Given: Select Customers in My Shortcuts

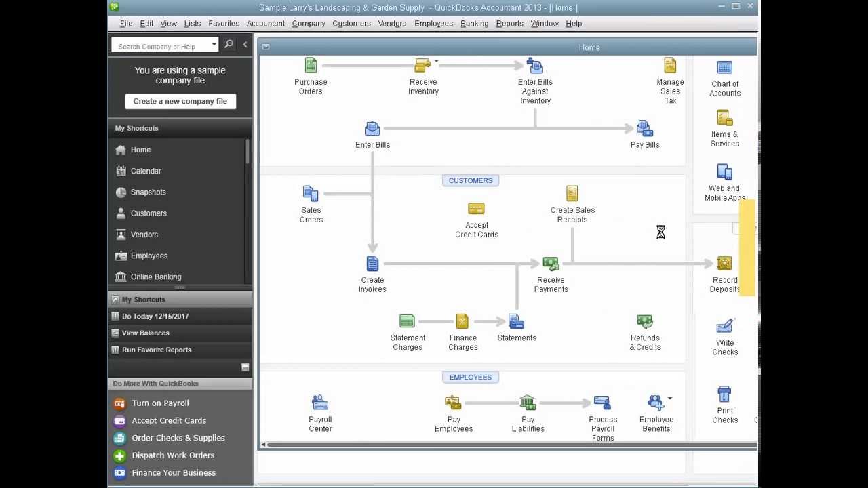Looking at the screenshot, I should coord(149,213).
